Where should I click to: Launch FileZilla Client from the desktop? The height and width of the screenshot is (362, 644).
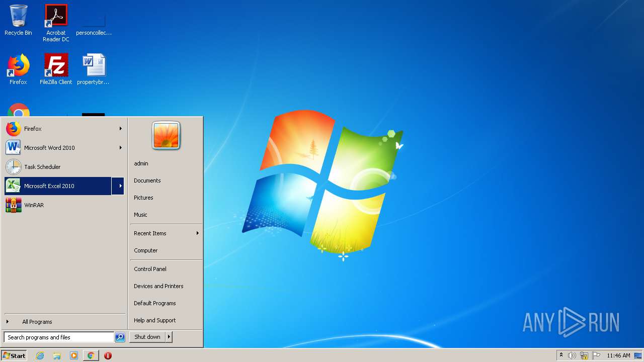(x=56, y=69)
